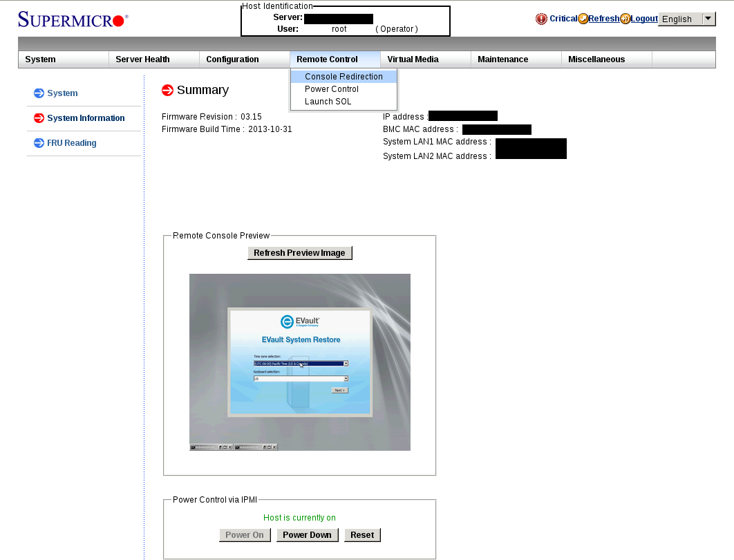Click the red arrow icon beside Summary
Viewport: 734px width, 560px height.
(167, 90)
